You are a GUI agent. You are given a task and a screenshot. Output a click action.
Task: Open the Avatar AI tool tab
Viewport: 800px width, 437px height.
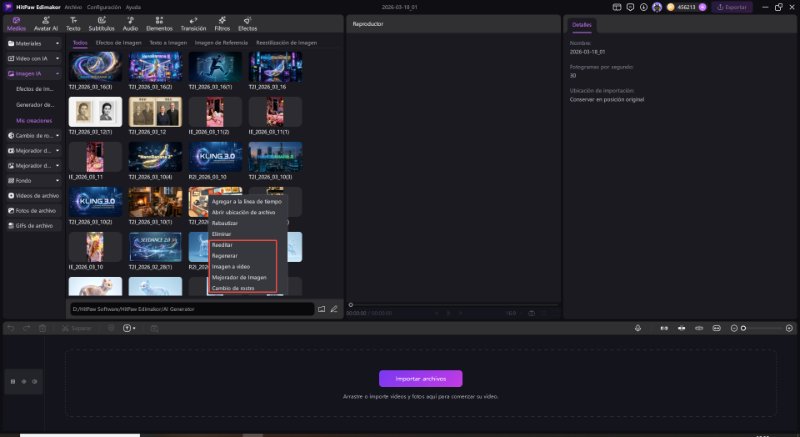46,24
